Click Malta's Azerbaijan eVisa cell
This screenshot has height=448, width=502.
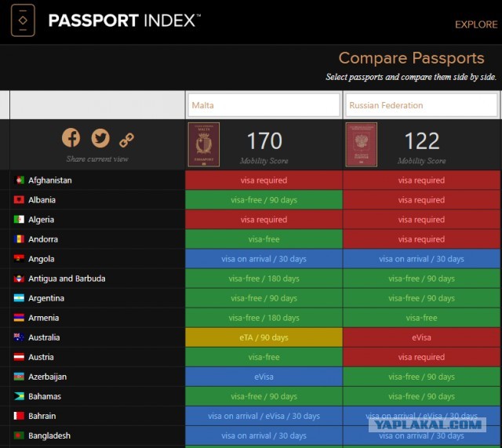[264, 377]
